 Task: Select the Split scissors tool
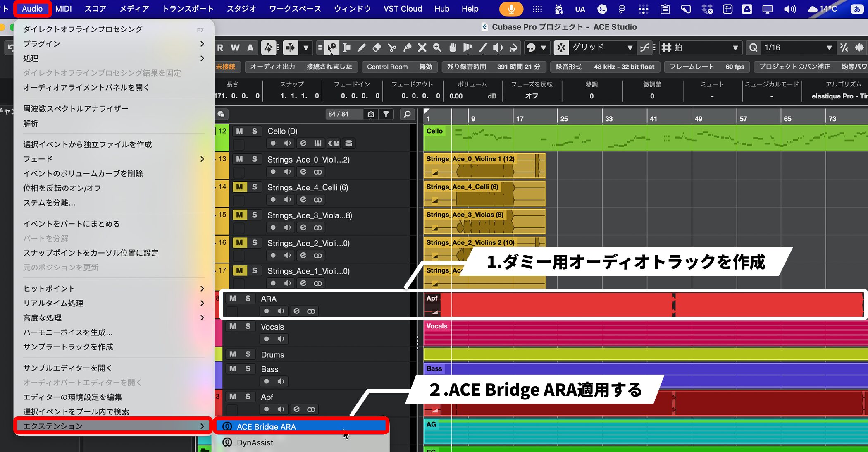pos(392,48)
